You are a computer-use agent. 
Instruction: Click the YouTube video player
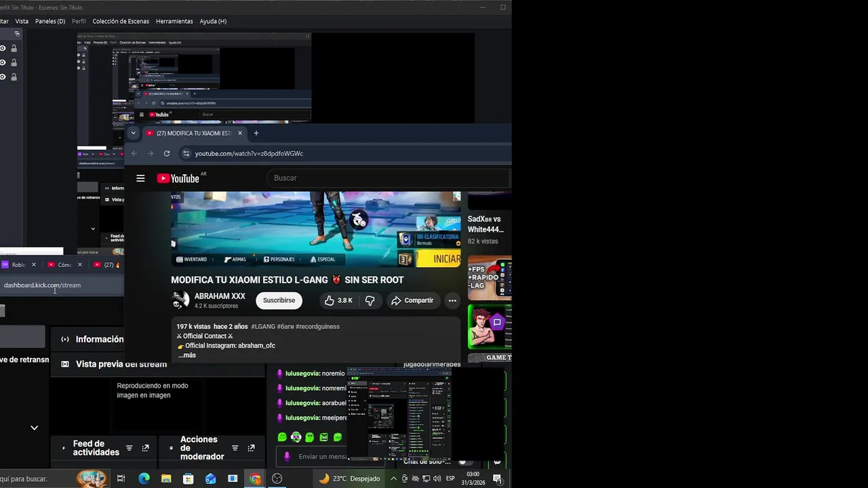pyautogui.click(x=316, y=229)
